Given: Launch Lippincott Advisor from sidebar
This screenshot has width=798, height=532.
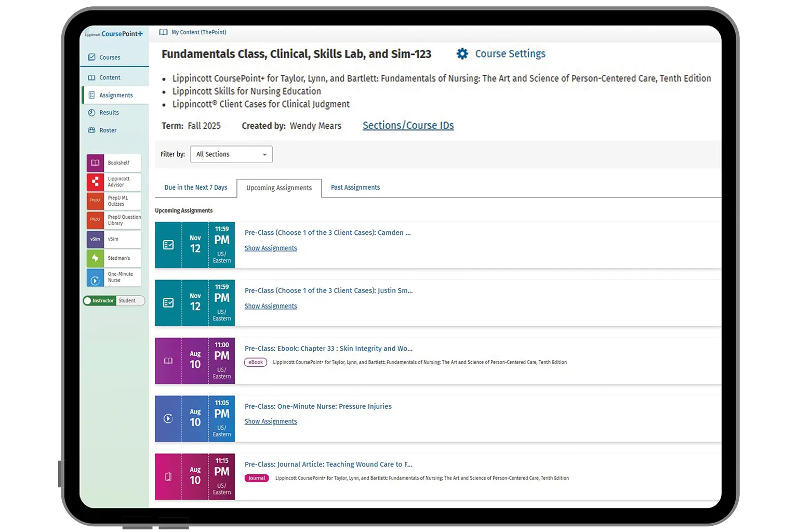Looking at the screenshot, I should (96, 182).
